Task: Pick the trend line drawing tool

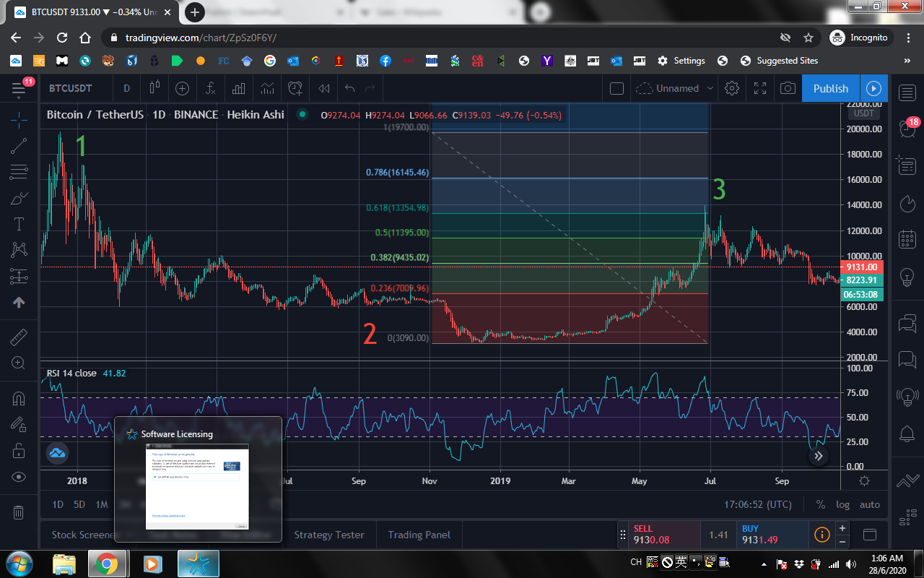Action: point(19,146)
